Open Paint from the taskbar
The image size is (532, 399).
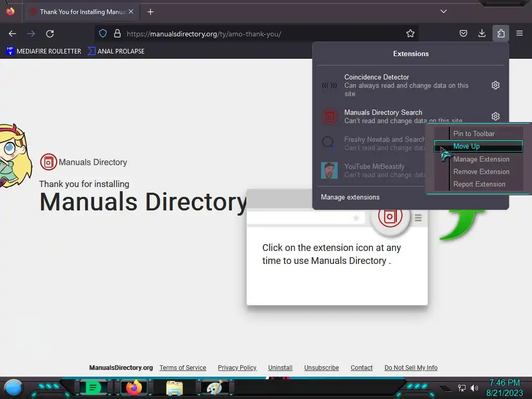point(215,388)
